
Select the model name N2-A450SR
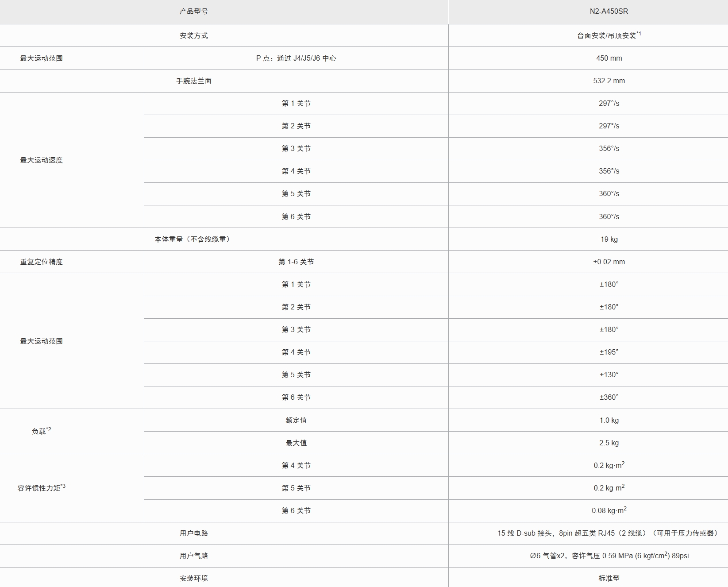click(609, 12)
